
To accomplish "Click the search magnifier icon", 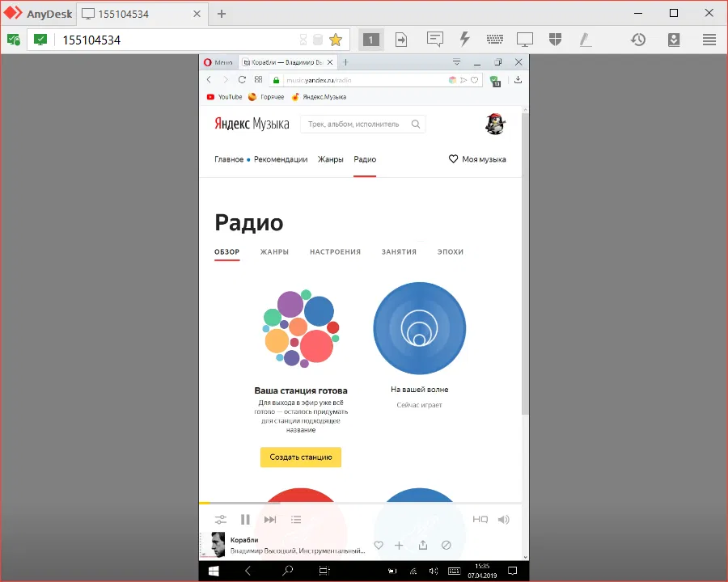I will pos(416,124).
